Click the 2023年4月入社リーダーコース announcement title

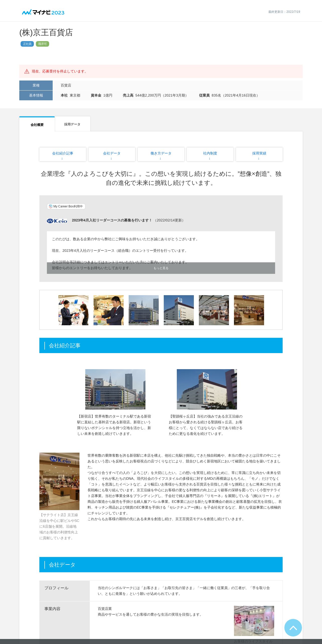[112, 220]
